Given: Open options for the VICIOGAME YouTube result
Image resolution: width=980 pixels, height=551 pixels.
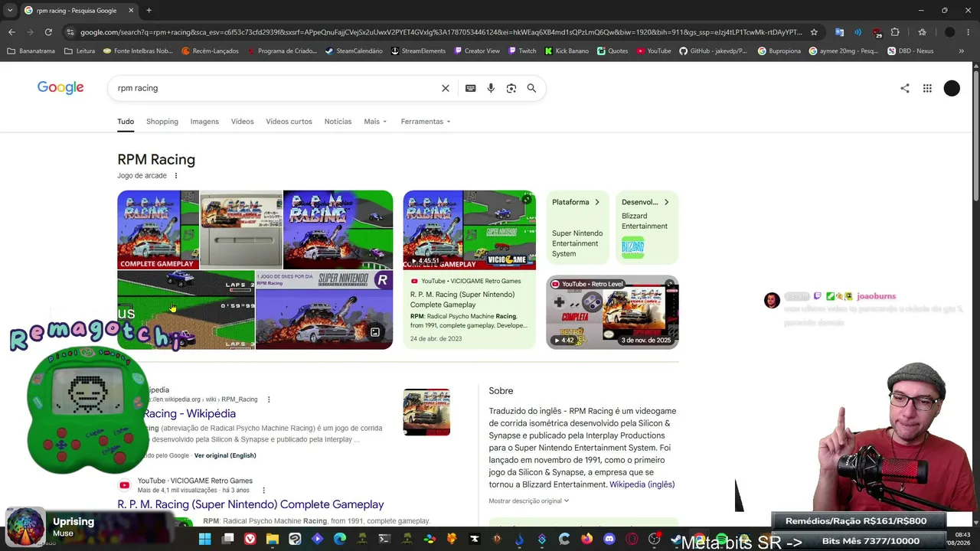Looking at the screenshot, I should (x=263, y=491).
